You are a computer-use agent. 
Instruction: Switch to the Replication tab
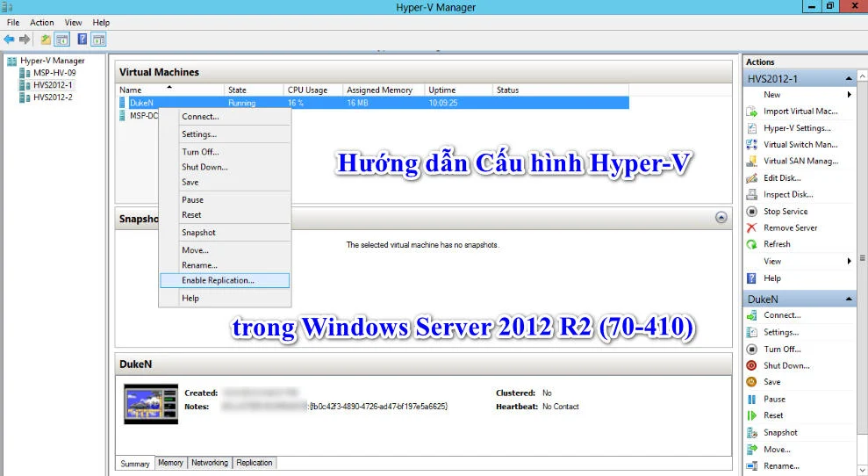255,463
